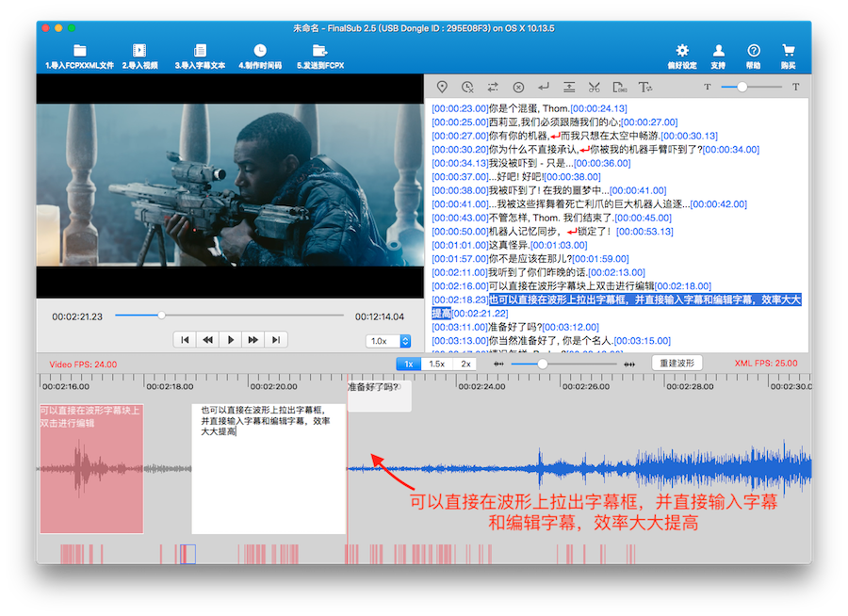
Task: Click the location pin marker icon
Action: (x=442, y=87)
